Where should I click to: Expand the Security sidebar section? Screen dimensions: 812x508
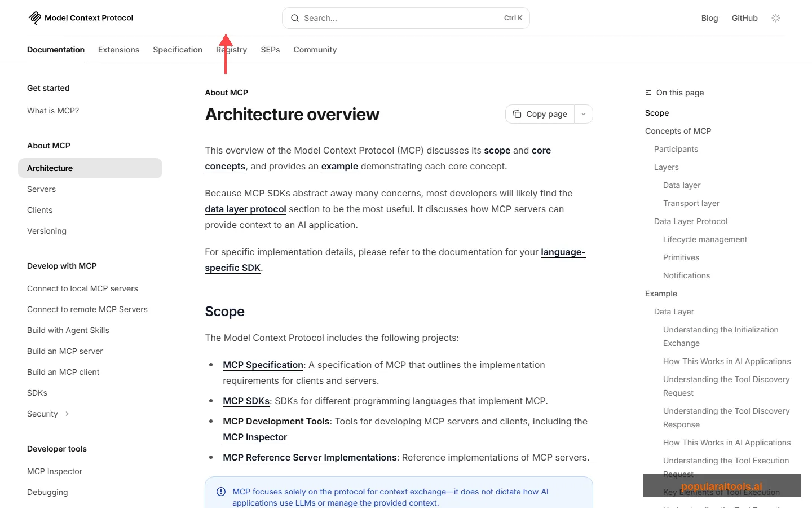66,413
